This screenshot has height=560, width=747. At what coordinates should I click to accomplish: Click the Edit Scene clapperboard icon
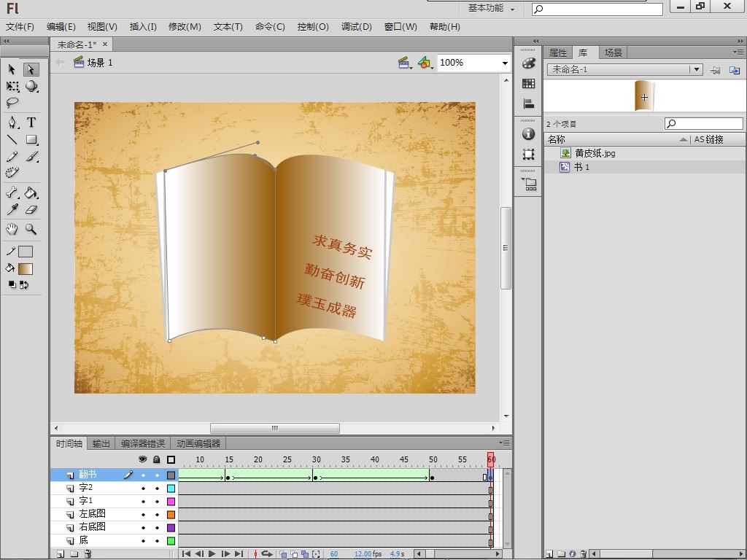(x=404, y=63)
